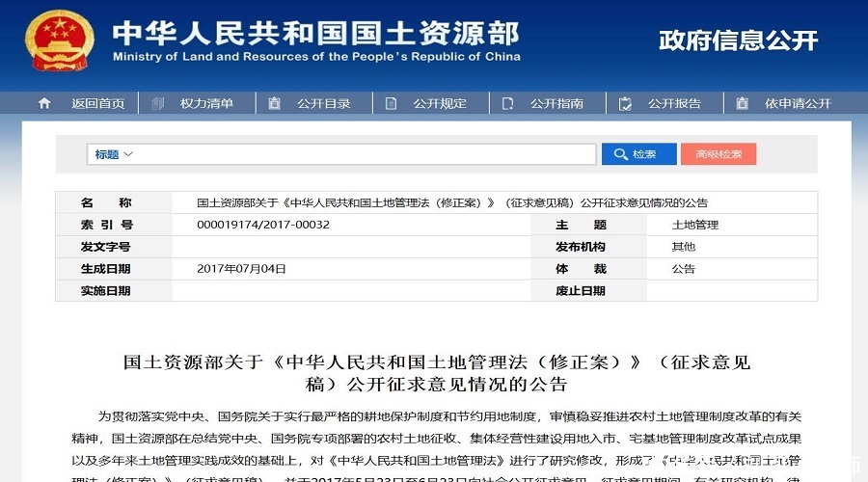Click the icon beside 依申请公开

click(742, 103)
